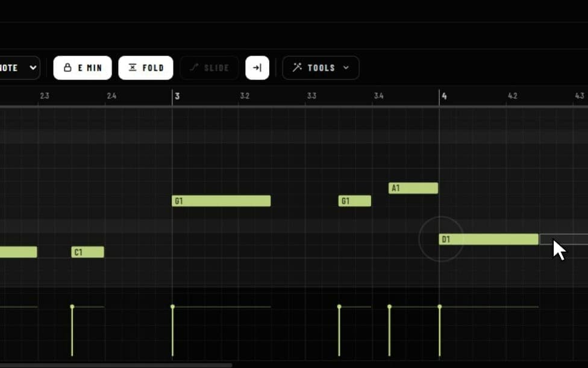Click the velocity handle at bar 3
This screenshot has height=368, width=588.
pos(172,307)
